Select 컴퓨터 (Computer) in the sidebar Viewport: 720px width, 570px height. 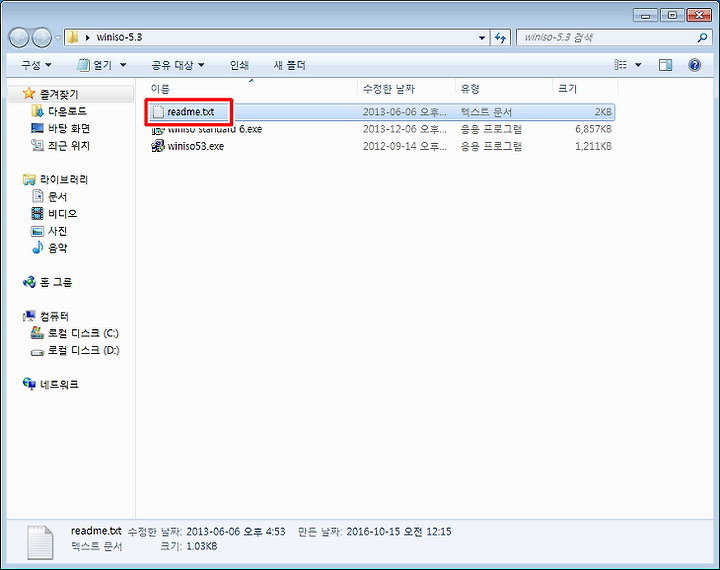click(54, 316)
